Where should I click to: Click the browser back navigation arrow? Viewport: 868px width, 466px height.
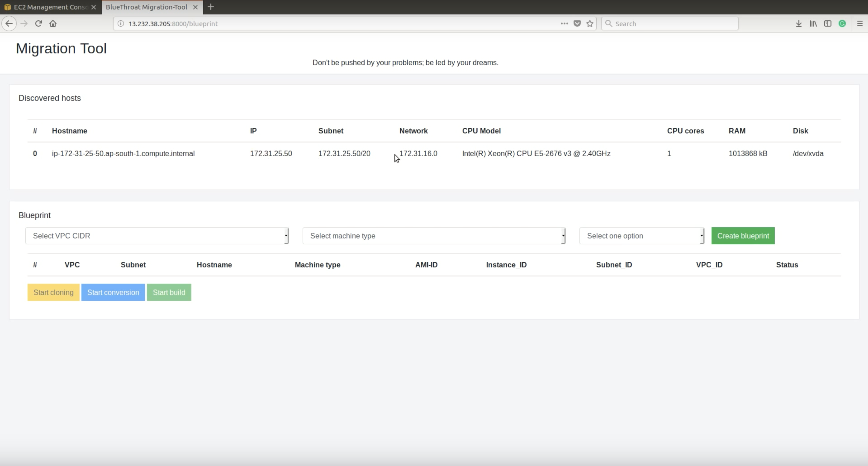[9, 23]
